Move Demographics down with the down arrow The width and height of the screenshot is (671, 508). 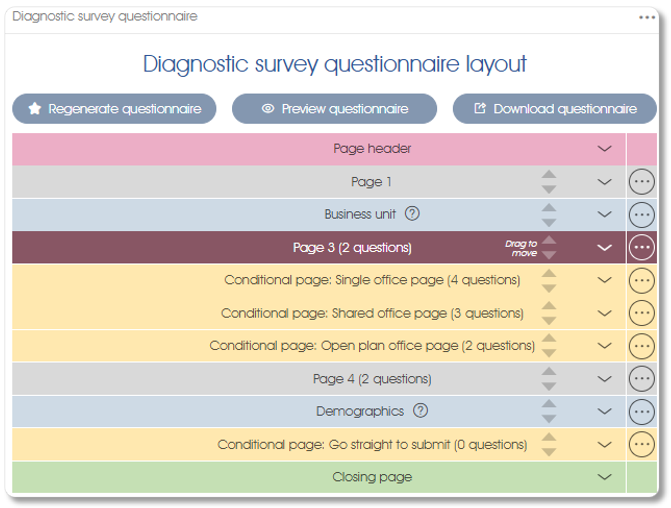click(549, 419)
